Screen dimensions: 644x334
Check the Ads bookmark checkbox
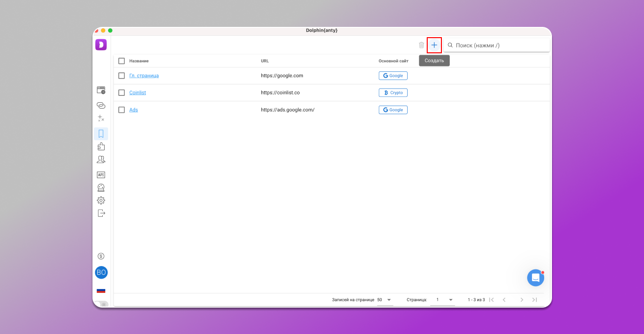(x=121, y=110)
